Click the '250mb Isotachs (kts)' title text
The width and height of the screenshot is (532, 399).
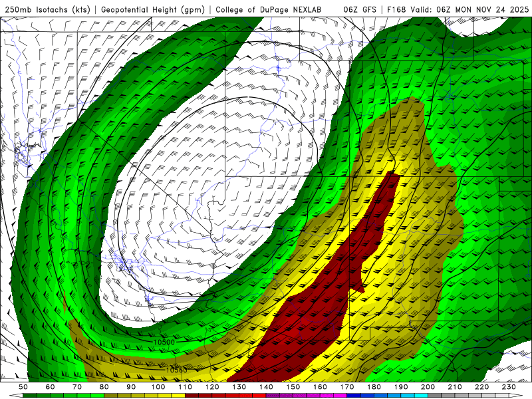tap(47, 10)
